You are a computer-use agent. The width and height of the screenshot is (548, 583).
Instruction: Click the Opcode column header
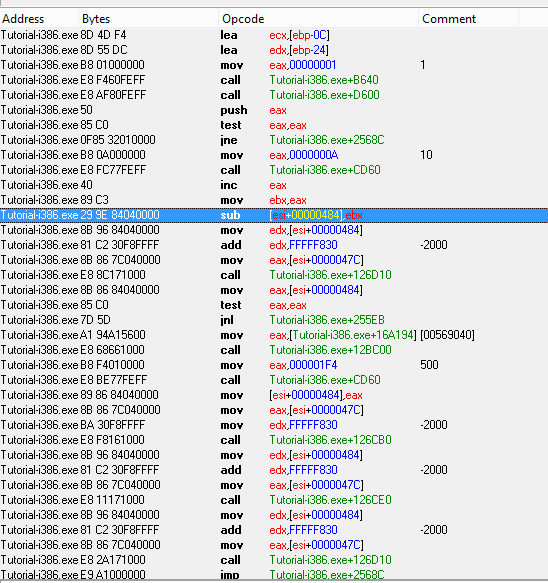[x=318, y=19]
